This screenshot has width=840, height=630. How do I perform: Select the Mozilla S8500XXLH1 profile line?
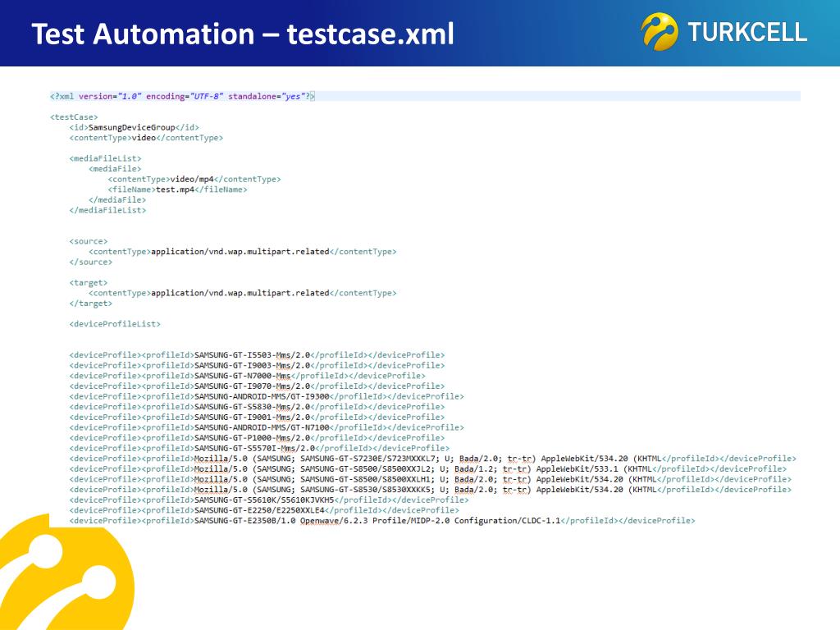430,479
